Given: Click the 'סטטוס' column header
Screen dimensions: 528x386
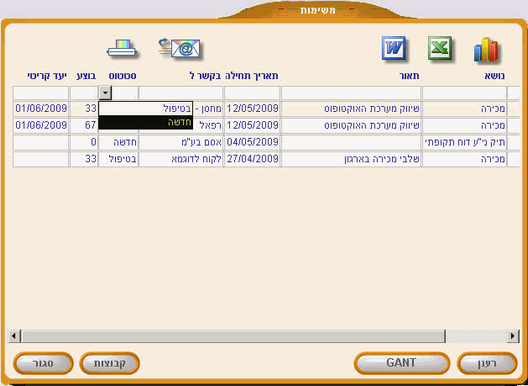Looking at the screenshot, I should pyautogui.click(x=123, y=76).
